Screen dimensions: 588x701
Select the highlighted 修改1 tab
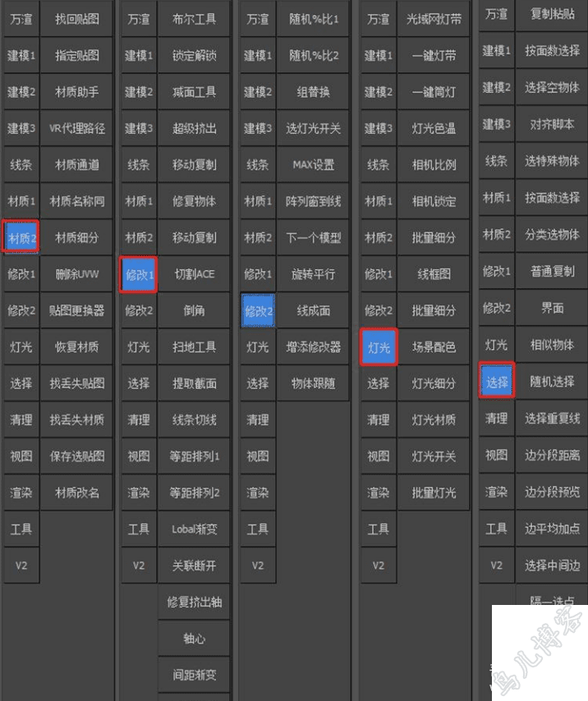pos(138,275)
